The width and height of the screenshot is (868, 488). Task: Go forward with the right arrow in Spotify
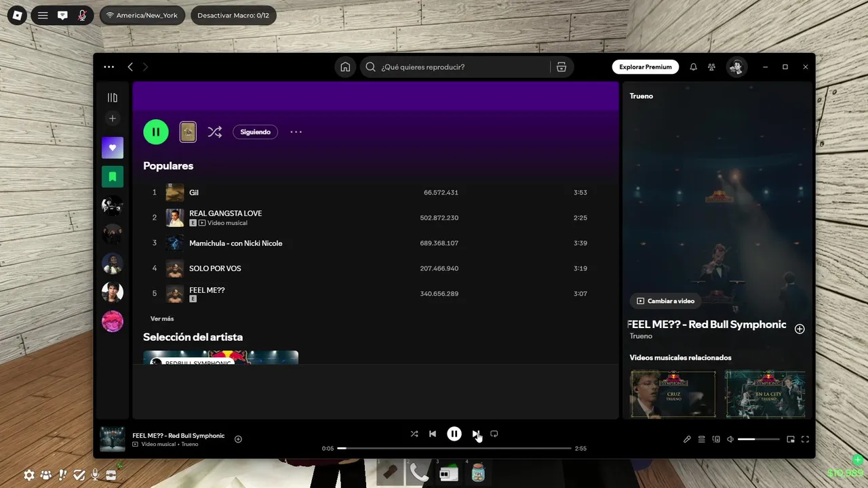click(145, 67)
